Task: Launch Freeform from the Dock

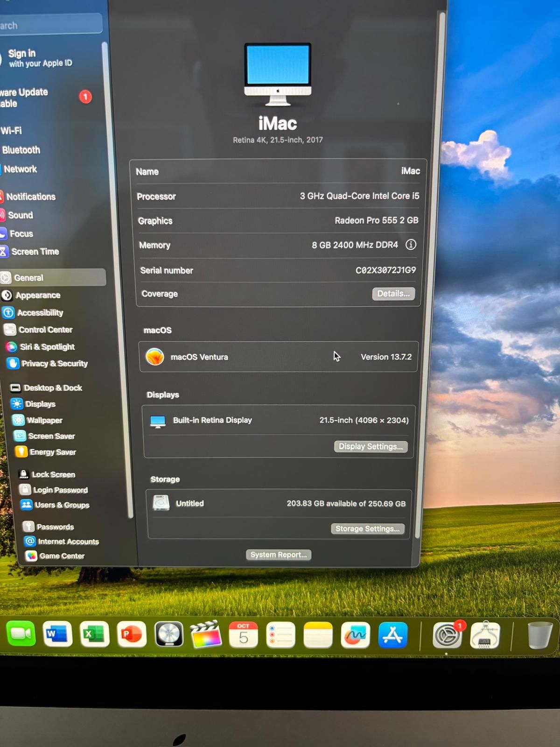Action: 355,635
